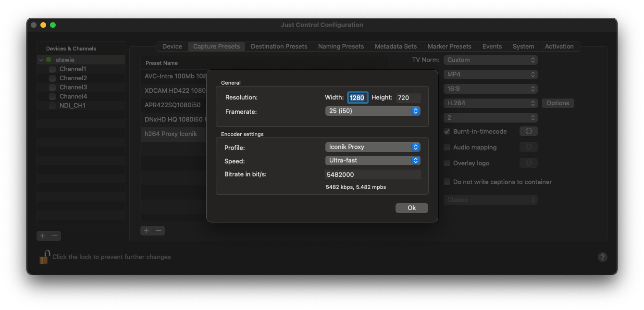
Task: Add a new capture preset with the plus button
Action: [x=147, y=230]
